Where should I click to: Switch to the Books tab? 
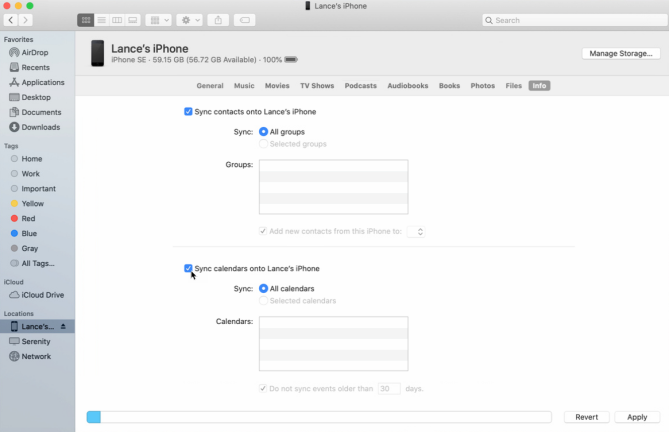449,86
